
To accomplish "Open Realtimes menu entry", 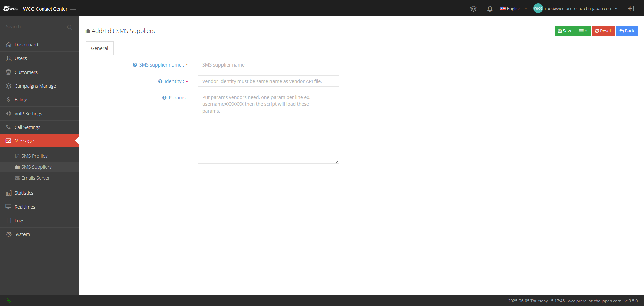I will click(39, 207).
